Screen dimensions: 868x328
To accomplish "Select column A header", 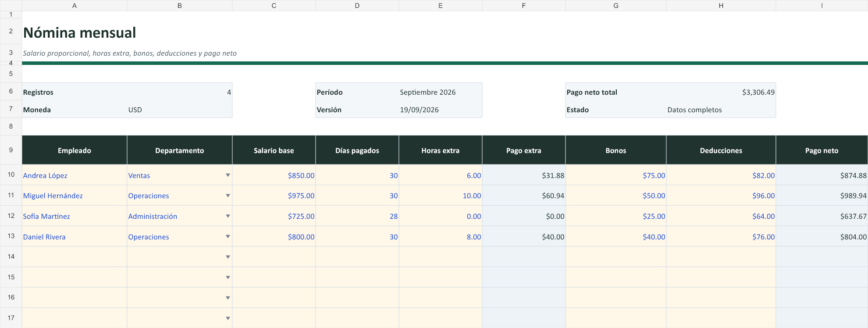I will point(75,6).
